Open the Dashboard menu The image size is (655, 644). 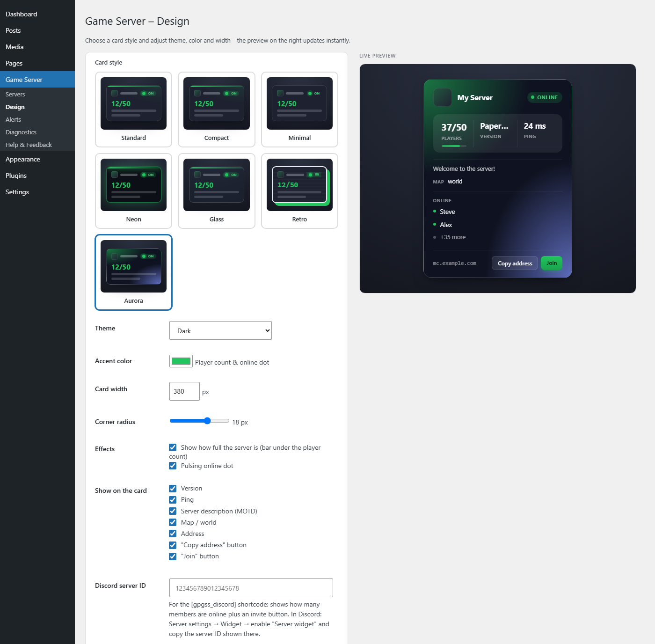click(37, 14)
